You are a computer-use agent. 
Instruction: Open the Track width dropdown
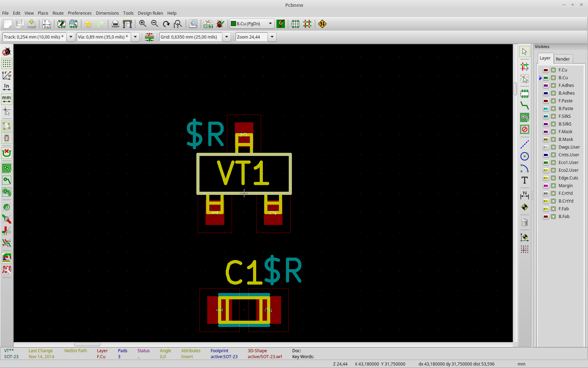pyautogui.click(x=71, y=37)
